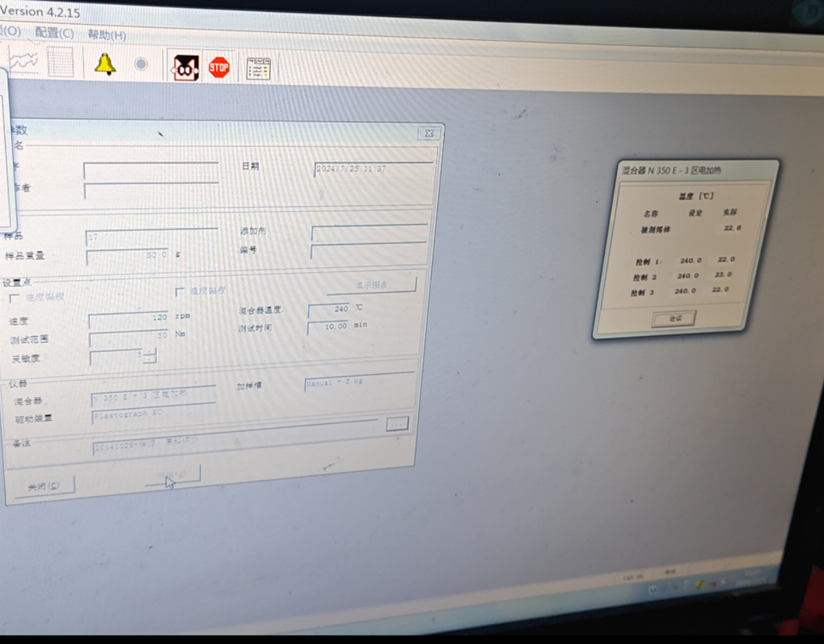Image resolution: width=824 pixels, height=644 pixels.
Task: Click the 混合器温度 input field
Action: (x=329, y=310)
